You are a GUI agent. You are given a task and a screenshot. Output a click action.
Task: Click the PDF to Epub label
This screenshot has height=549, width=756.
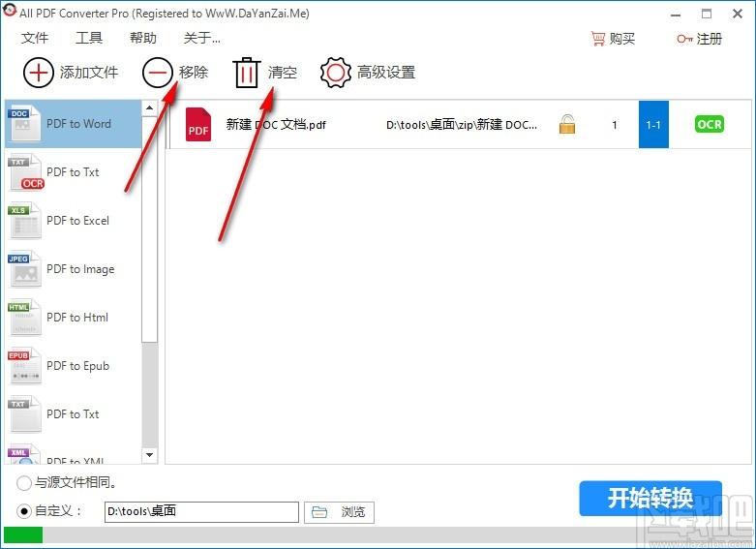coord(77,366)
